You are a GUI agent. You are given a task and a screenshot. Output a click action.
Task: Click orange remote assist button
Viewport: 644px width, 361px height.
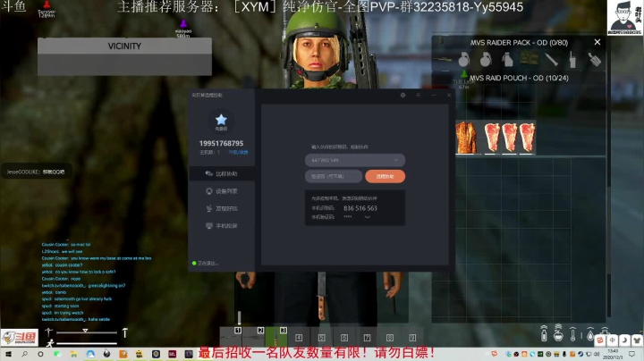(385, 176)
